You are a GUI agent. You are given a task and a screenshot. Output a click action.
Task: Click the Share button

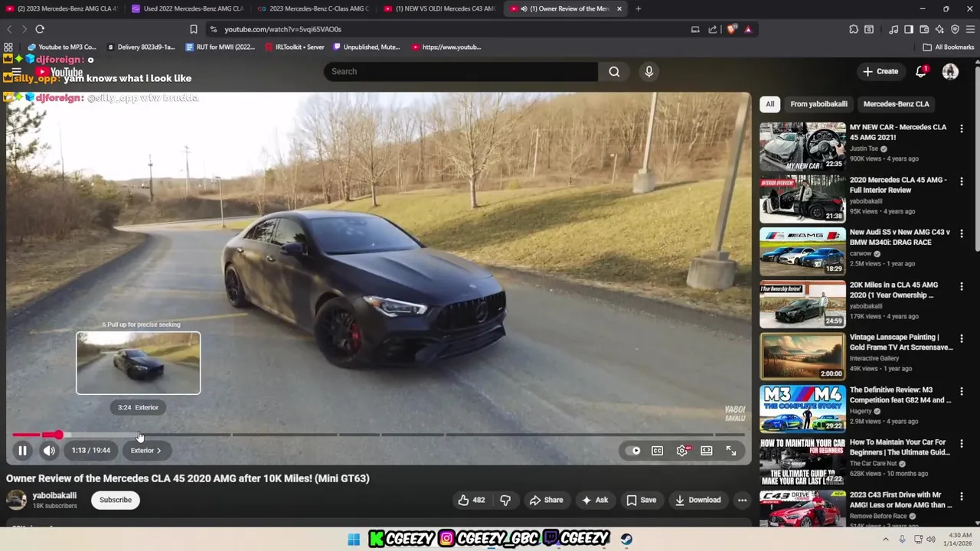[x=546, y=500]
